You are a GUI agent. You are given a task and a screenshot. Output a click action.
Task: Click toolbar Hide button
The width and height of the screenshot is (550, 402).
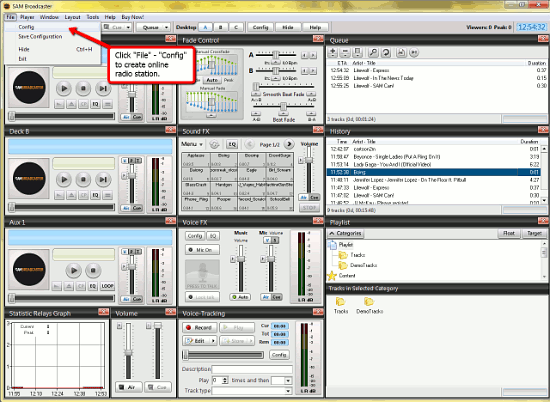[x=288, y=27]
